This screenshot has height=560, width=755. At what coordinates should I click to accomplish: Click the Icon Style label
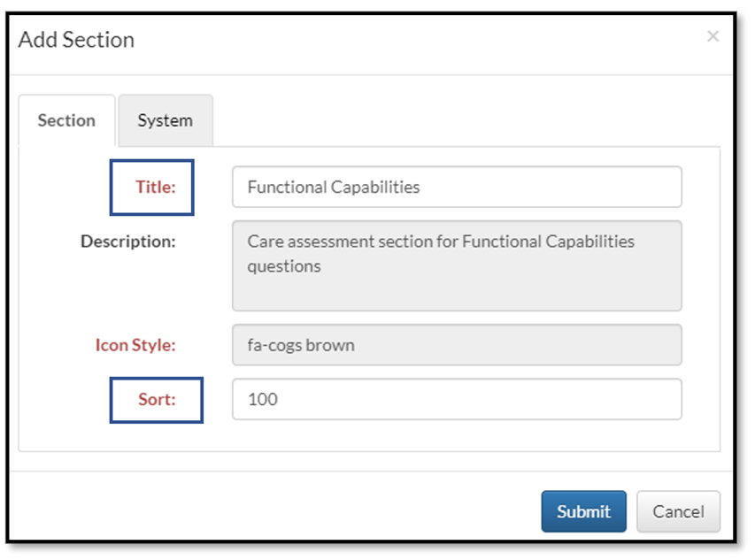point(135,345)
